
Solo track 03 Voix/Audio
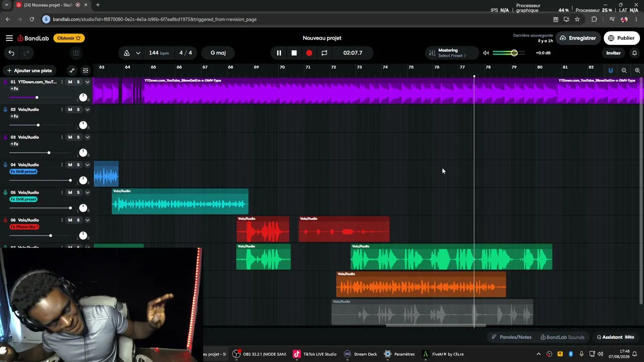tap(78, 137)
